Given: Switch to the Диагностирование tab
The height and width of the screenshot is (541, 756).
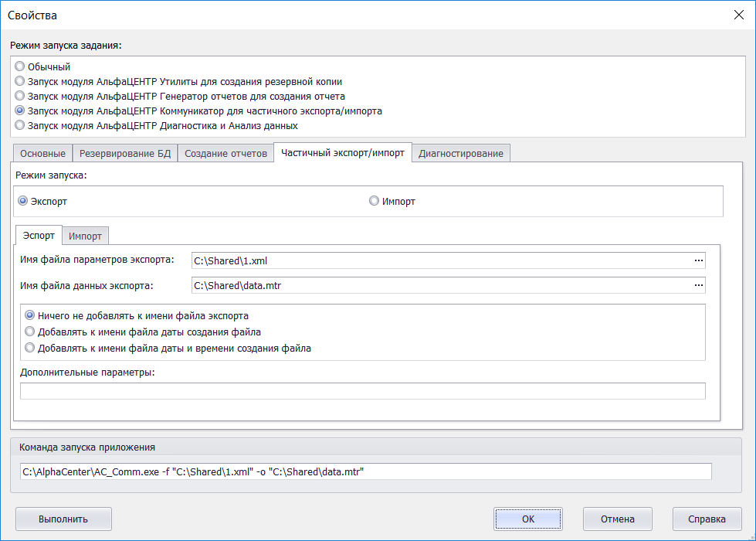Looking at the screenshot, I should [x=460, y=153].
